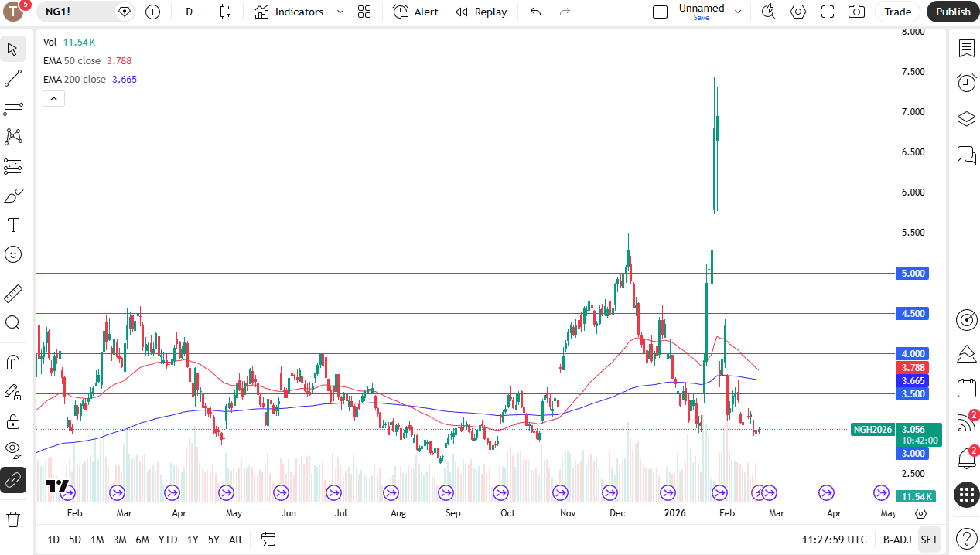
Task: Open the forecasting and measurement tools
Action: 13,166
